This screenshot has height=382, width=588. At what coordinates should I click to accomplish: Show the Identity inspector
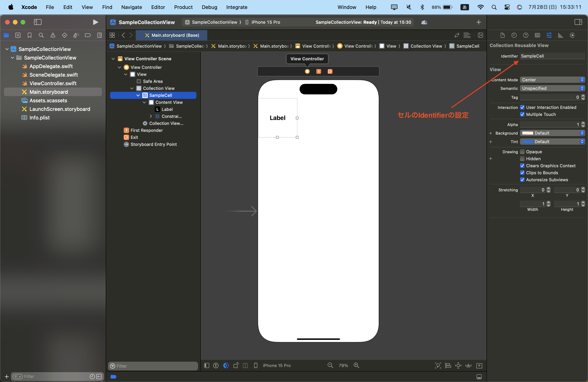pyautogui.click(x=537, y=35)
